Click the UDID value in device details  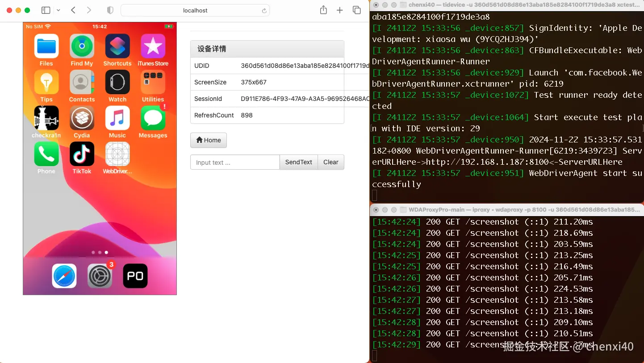coord(305,66)
